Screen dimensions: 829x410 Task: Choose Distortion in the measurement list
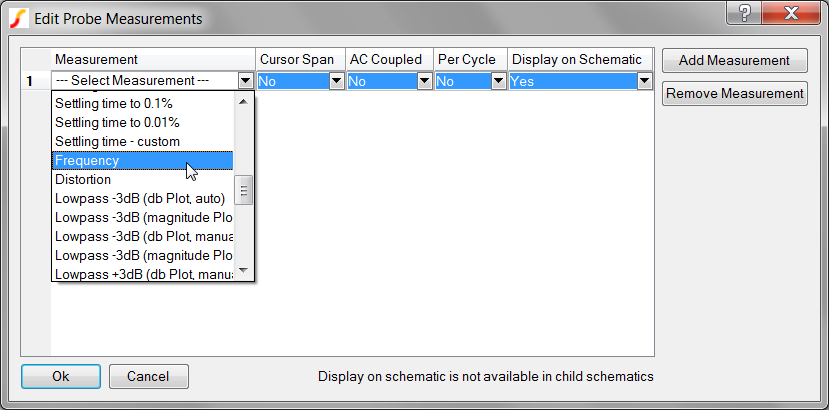point(142,180)
